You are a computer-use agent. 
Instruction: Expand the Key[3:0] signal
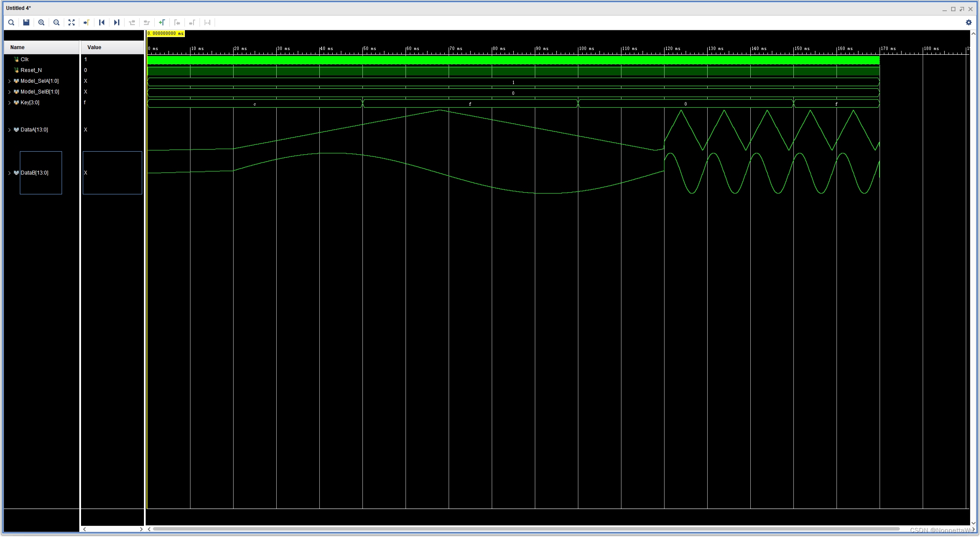coord(9,103)
